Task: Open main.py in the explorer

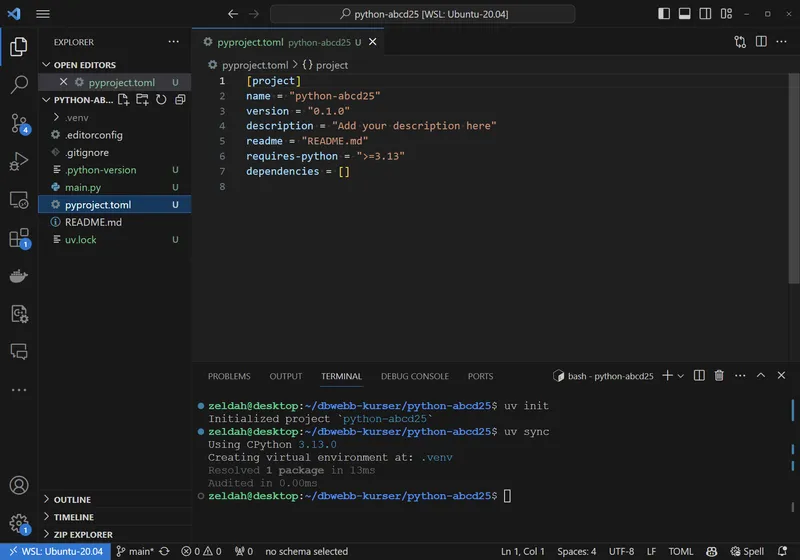Action: [x=114, y=187]
